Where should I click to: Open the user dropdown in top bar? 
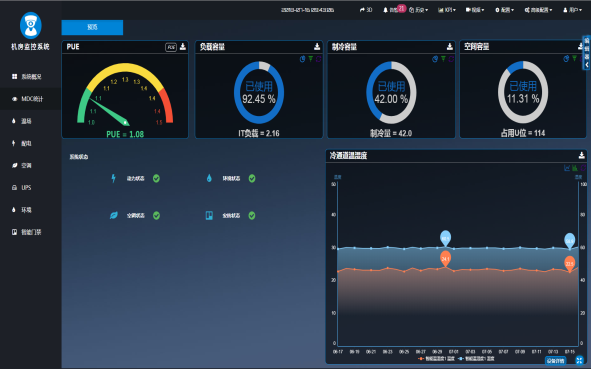point(573,10)
